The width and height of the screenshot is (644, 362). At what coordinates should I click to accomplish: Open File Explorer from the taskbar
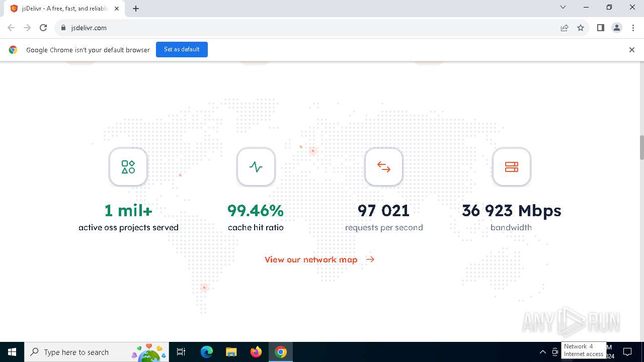[231, 352]
